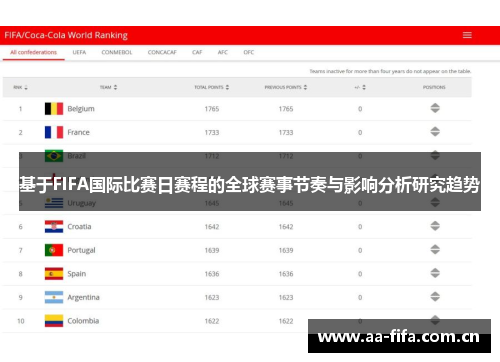500x362 pixels.
Task: Switch to the CAF tab
Action: click(x=197, y=52)
